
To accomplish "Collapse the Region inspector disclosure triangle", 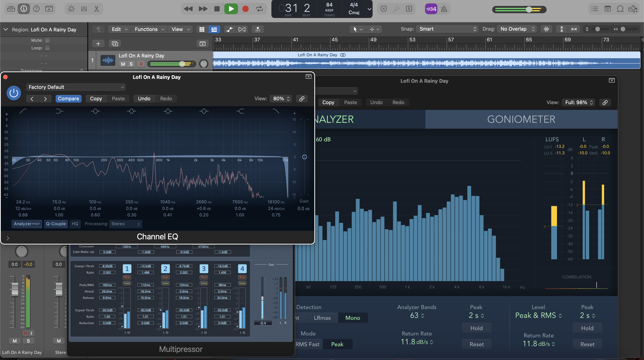I will 6,29.
